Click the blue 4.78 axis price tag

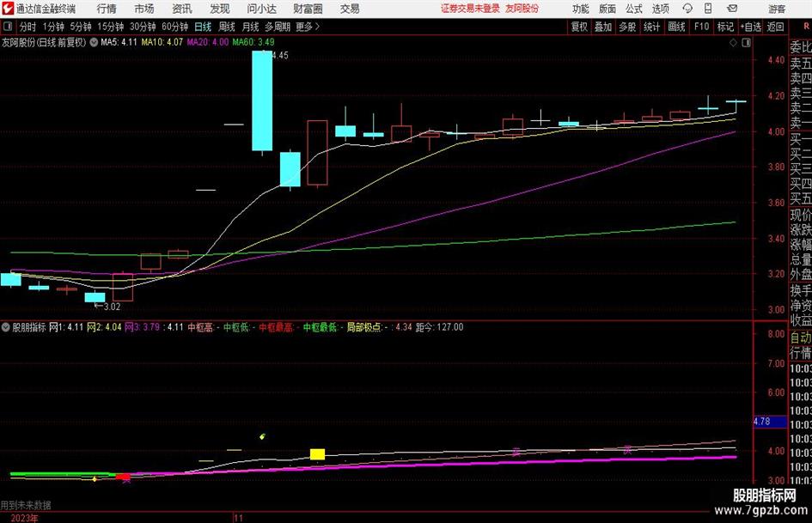coord(770,422)
